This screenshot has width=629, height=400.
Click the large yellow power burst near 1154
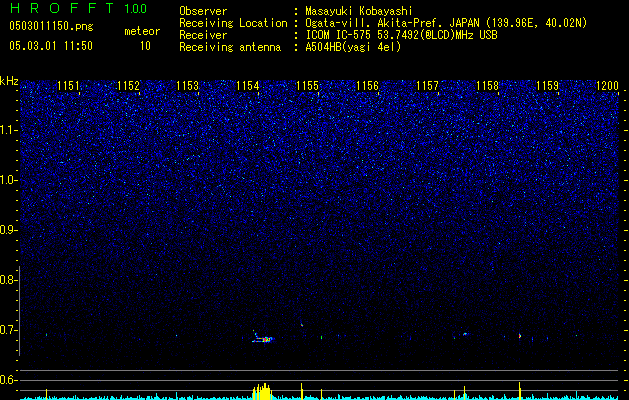point(262,392)
